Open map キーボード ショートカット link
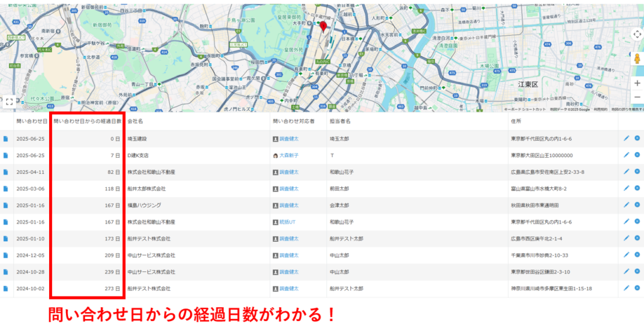Viewport: 644px width, 326px height. coord(525,109)
